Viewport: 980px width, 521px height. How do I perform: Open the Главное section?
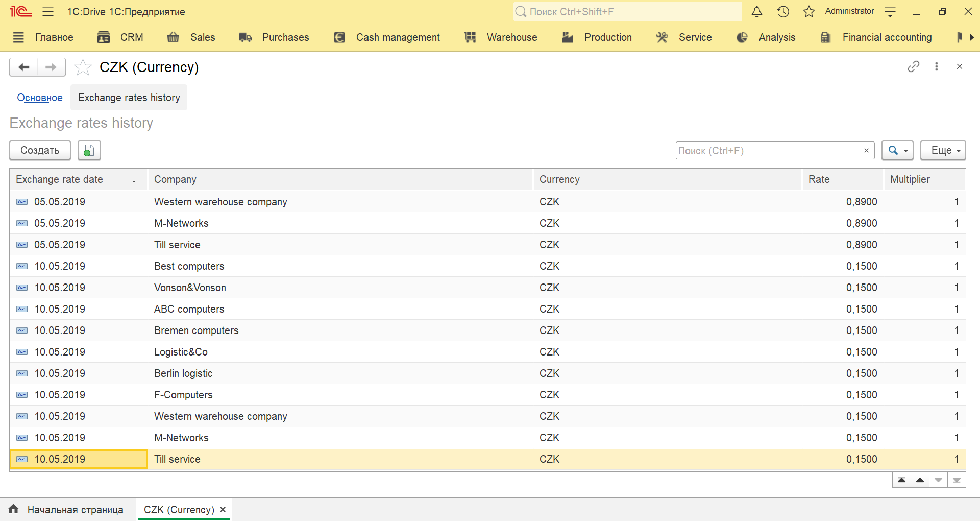pos(54,37)
